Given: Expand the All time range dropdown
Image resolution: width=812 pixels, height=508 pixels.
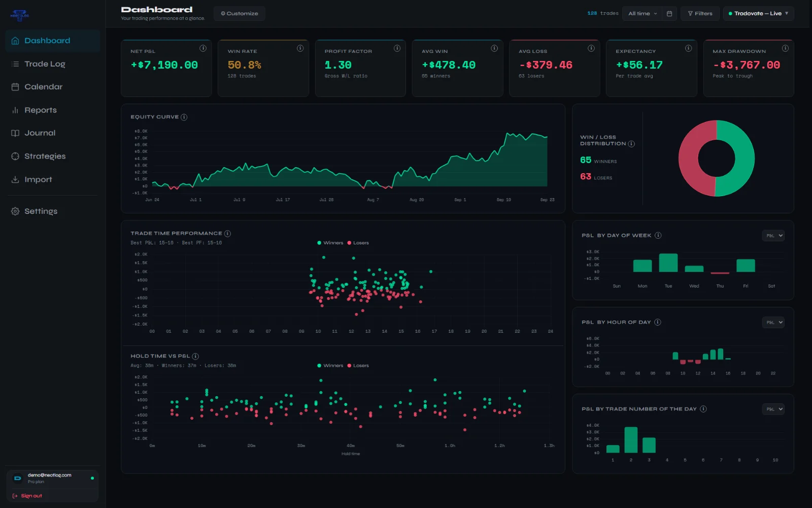Looking at the screenshot, I should pyautogui.click(x=642, y=14).
